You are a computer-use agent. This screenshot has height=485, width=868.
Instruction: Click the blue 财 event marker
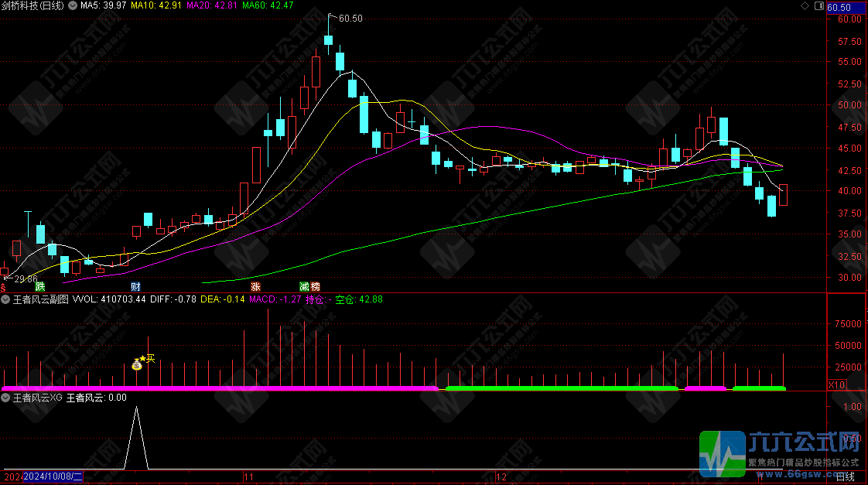pyautogui.click(x=135, y=286)
